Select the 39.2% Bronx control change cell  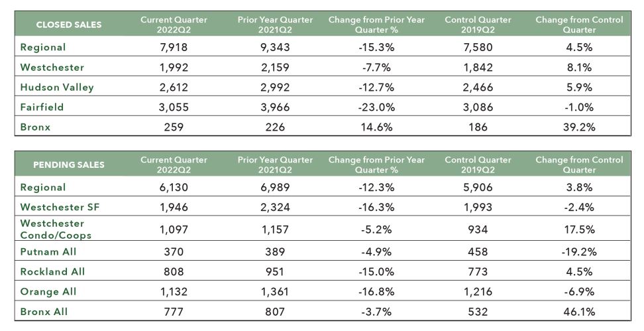coord(578,127)
